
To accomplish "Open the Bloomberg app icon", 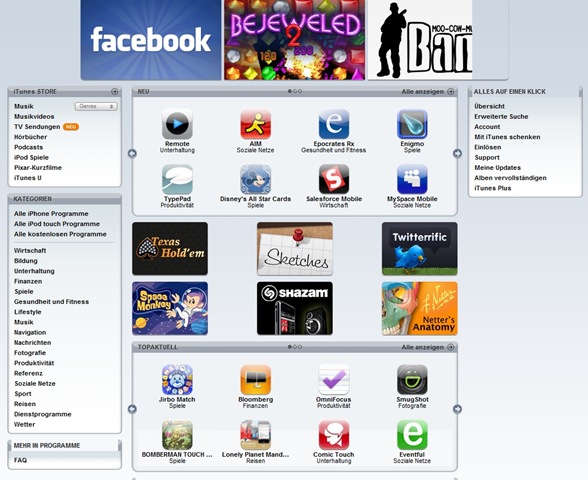I will (255, 380).
